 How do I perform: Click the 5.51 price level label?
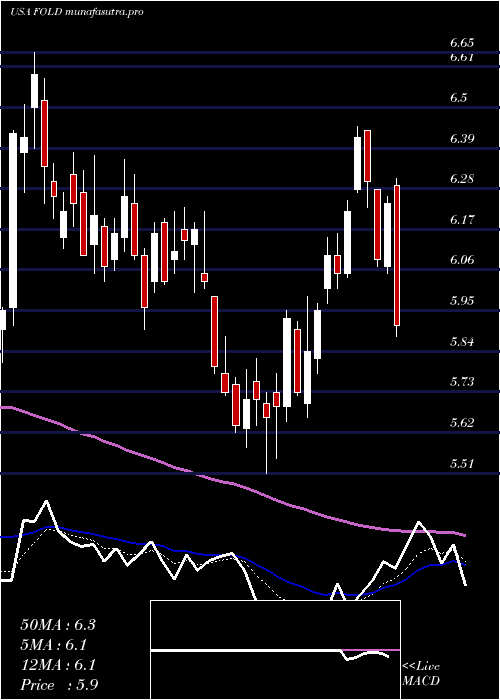pyautogui.click(x=462, y=464)
